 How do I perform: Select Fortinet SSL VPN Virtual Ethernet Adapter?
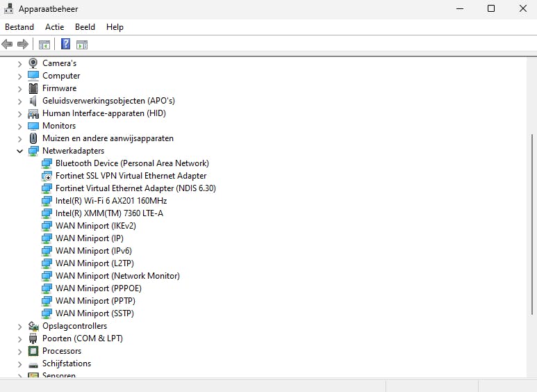pyautogui.click(x=131, y=176)
